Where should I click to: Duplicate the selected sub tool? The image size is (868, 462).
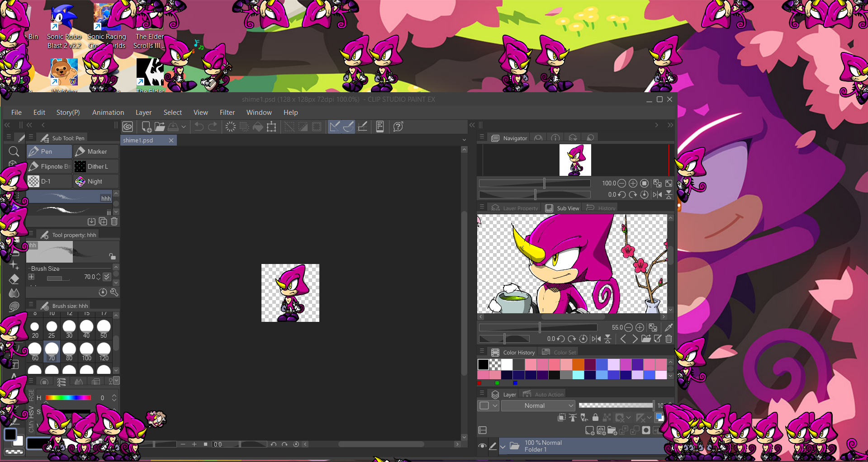tap(103, 222)
